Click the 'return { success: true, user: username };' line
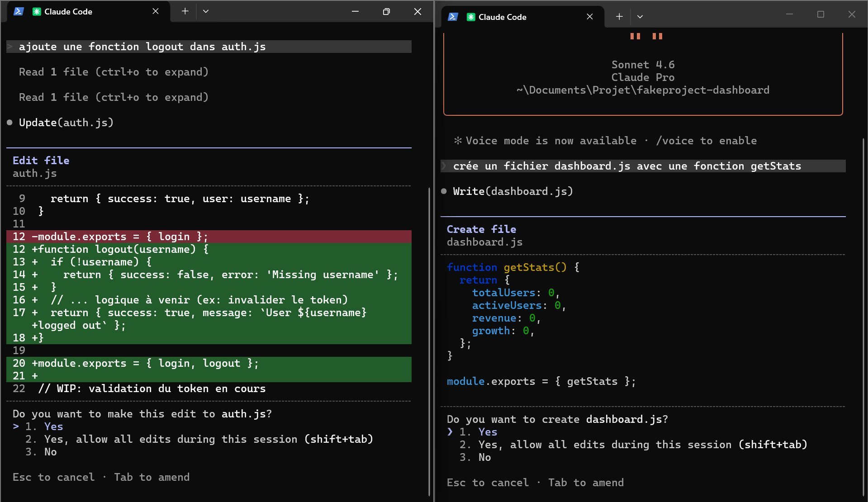868x502 pixels. click(180, 199)
